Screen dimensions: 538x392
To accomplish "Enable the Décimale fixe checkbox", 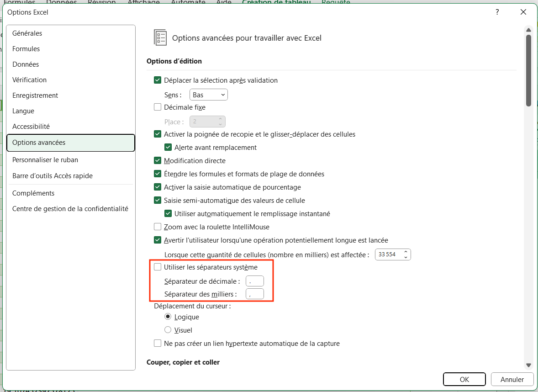I will 158,107.
